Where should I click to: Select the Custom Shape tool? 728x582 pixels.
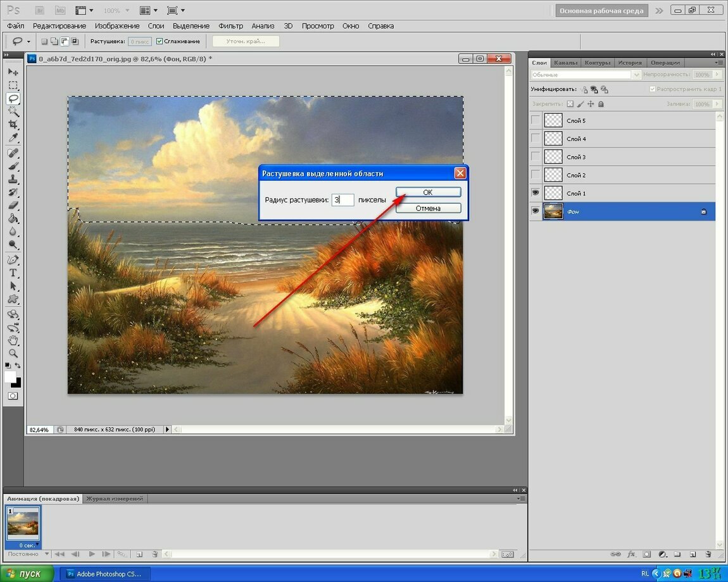(x=13, y=299)
